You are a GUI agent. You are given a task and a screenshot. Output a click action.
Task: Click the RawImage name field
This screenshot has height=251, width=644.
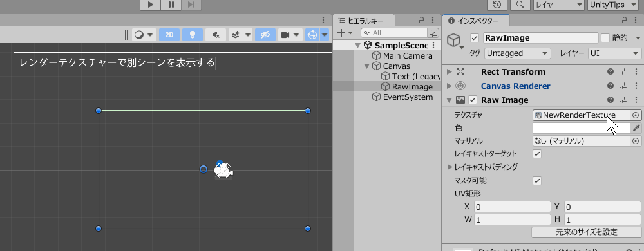[x=540, y=38]
